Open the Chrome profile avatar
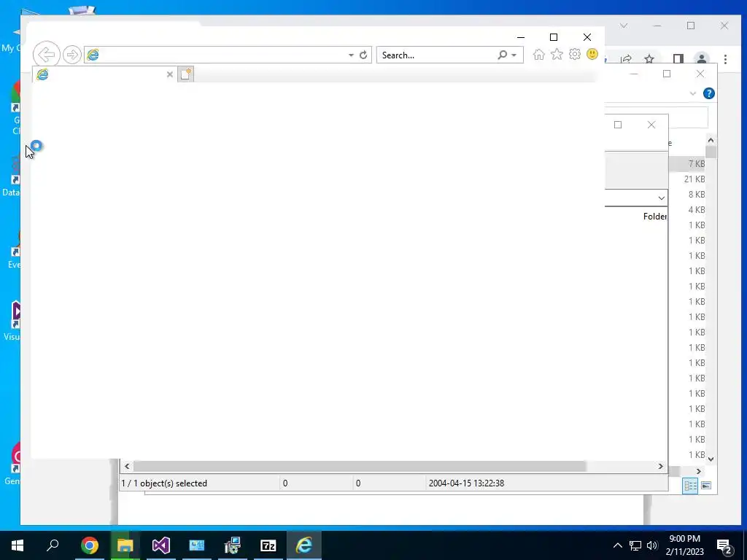Image resolution: width=747 pixels, height=560 pixels. [702, 59]
